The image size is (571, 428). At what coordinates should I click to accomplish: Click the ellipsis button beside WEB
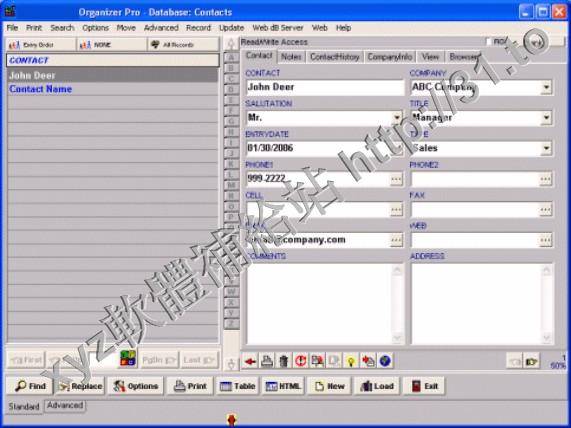pos(545,240)
